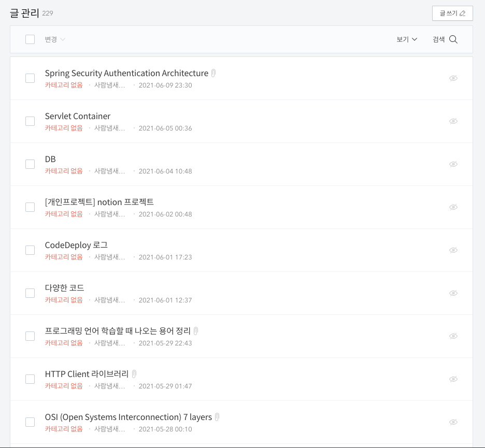
Task: Toggle visibility eye for 프로그래밍 언어 용어 정리 post
Action: tap(453, 336)
